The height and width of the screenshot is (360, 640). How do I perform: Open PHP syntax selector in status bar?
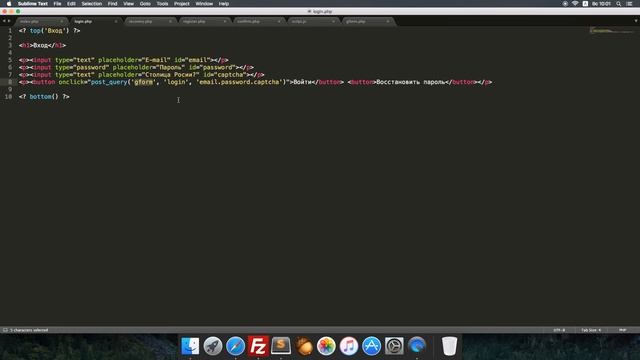click(x=622, y=330)
